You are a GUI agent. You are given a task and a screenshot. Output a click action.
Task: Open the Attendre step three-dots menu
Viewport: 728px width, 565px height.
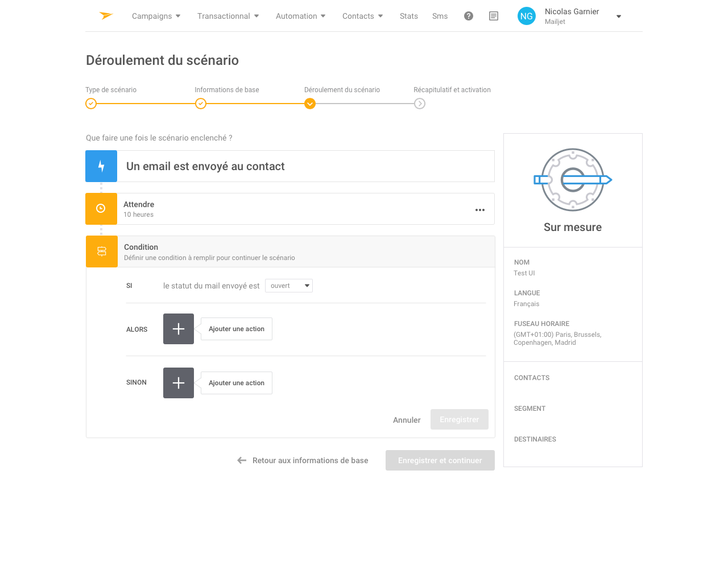480,210
